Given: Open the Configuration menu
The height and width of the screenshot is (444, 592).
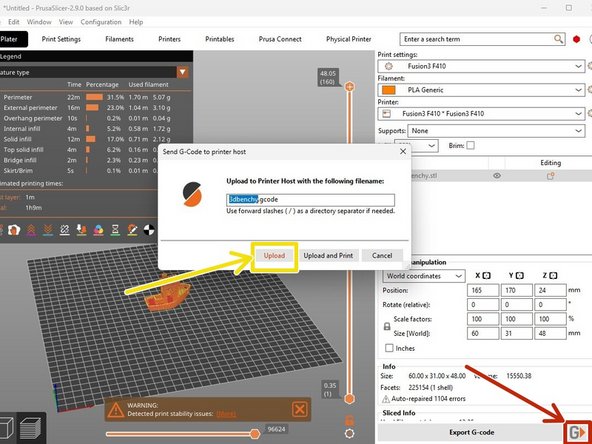Looking at the screenshot, I should click(x=101, y=22).
